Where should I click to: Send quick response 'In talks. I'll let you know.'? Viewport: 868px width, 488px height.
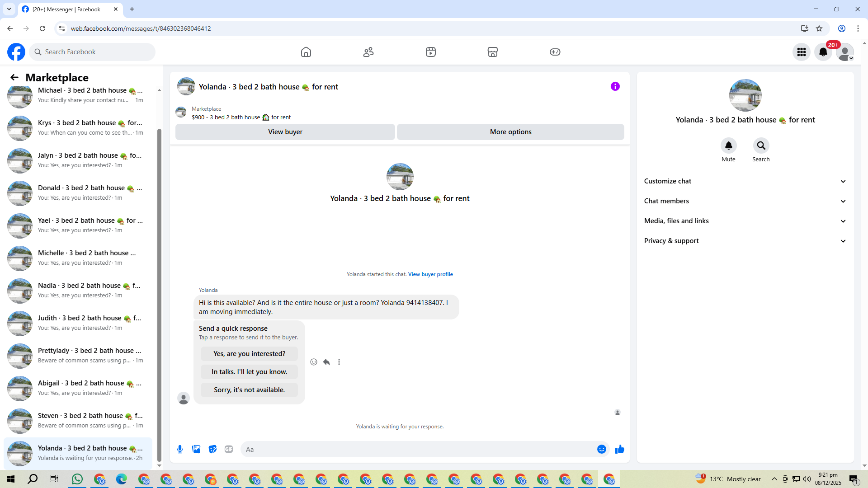[x=249, y=372]
